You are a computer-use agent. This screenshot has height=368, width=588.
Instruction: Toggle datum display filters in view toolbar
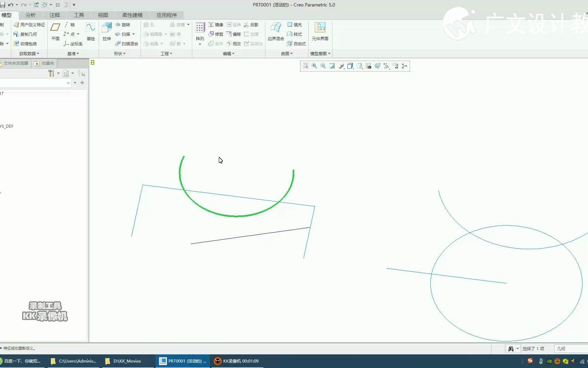[387, 66]
